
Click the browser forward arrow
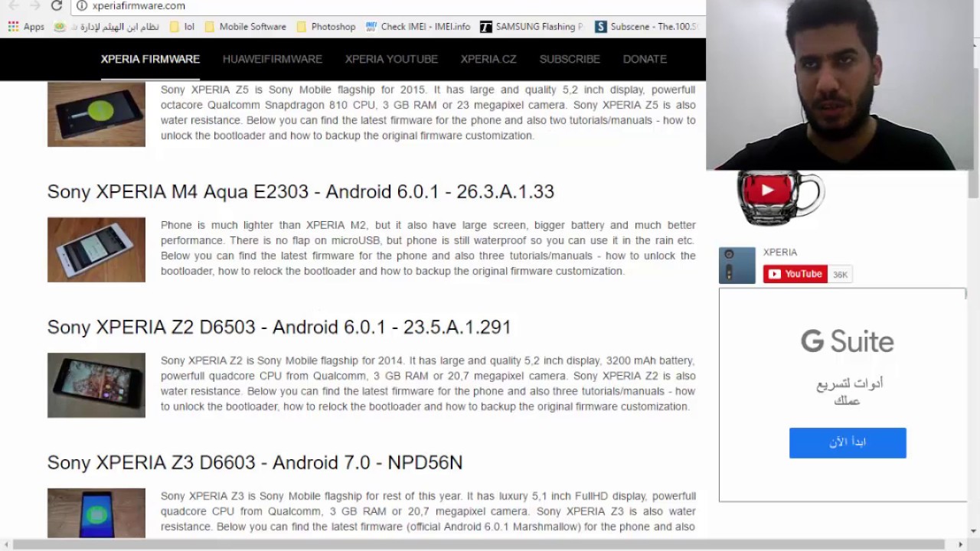34,5
